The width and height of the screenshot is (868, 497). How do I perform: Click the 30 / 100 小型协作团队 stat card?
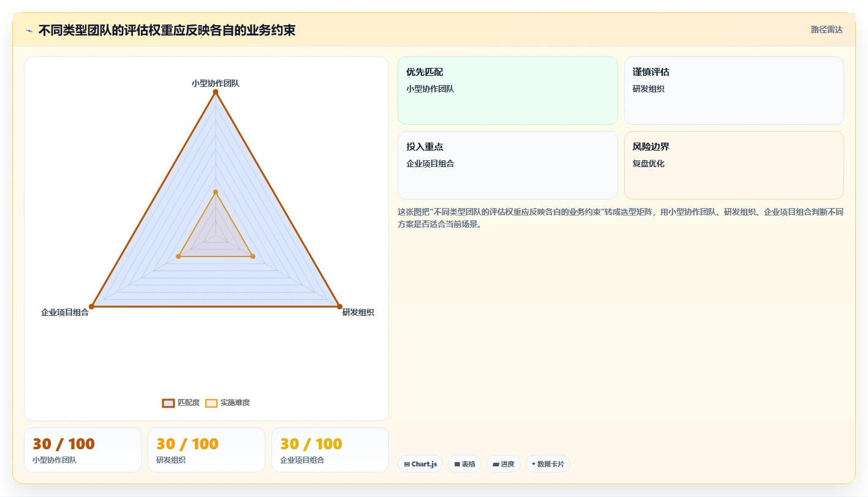tap(83, 450)
